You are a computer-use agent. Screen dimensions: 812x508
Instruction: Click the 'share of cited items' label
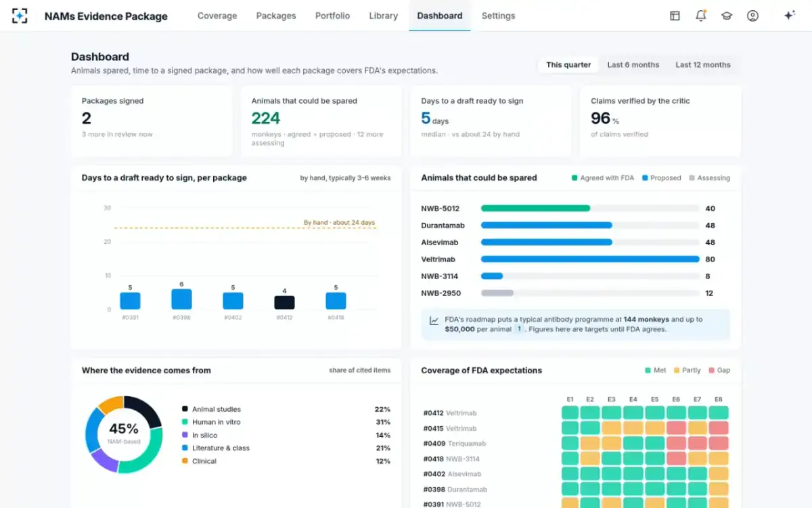pyautogui.click(x=360, y=371)
